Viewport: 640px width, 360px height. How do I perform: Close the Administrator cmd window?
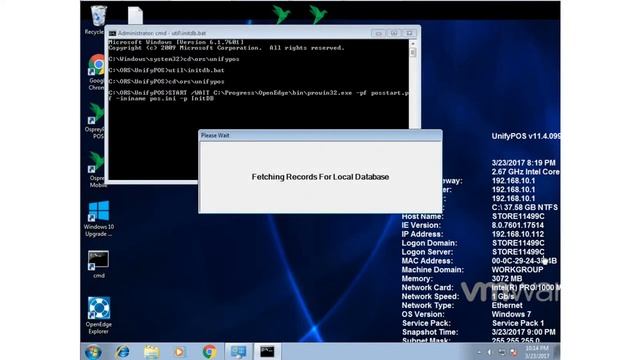pos(409,33)
